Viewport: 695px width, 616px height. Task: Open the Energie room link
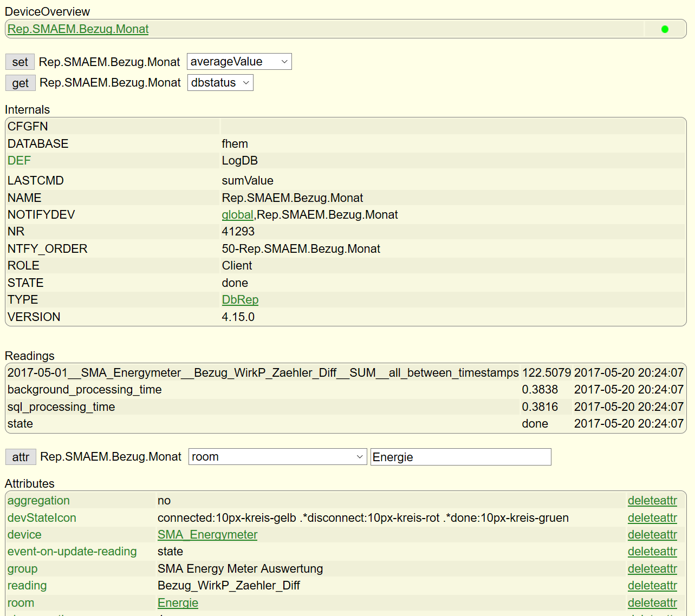tap(178, 603)
